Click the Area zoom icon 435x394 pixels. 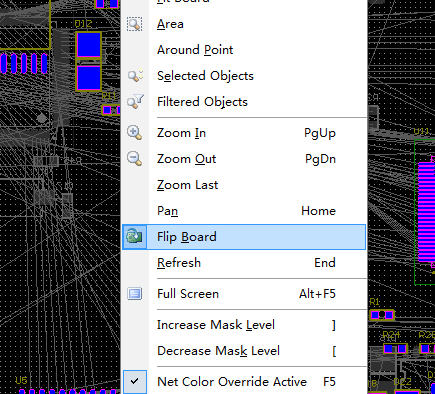134,24
